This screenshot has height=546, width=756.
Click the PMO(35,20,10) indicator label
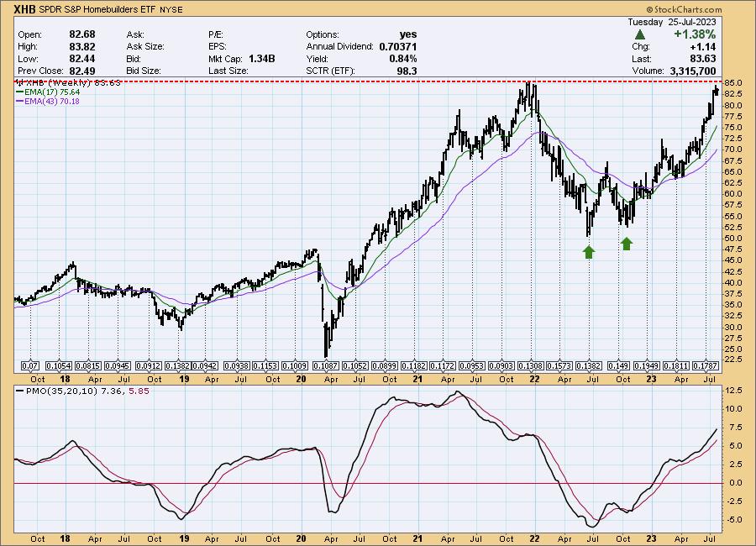point(61,391)
